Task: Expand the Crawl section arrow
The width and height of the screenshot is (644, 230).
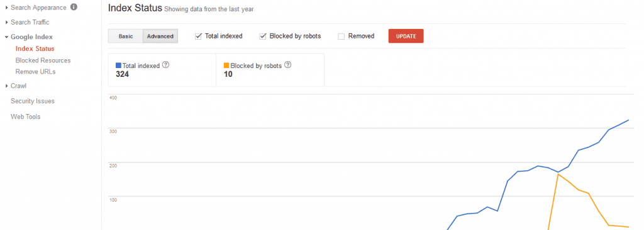Action: [6, 86]
